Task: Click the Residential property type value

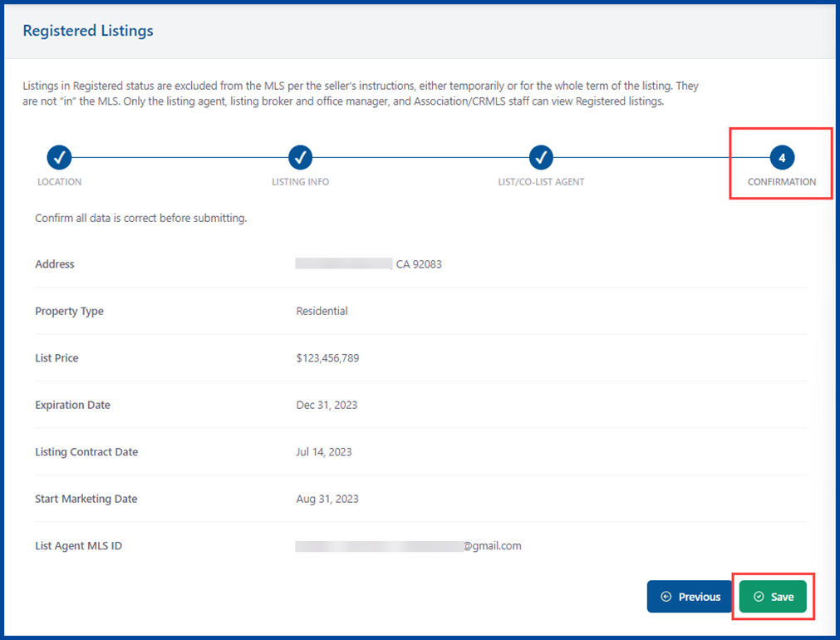Action: click(x=322, y=311)
